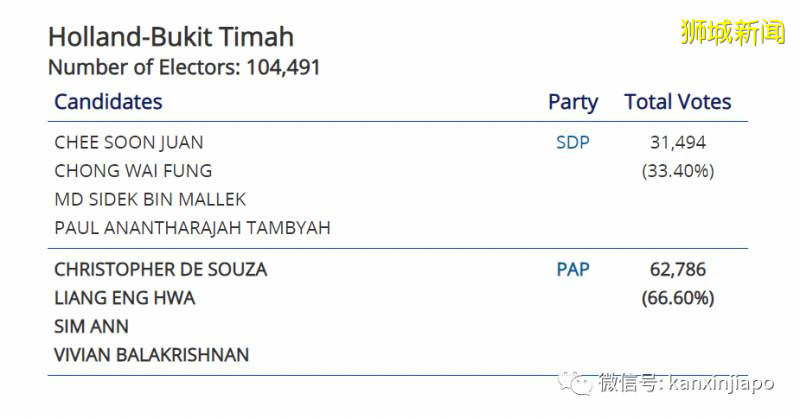Select candidate Christopher De Souza

click(161, 269)
